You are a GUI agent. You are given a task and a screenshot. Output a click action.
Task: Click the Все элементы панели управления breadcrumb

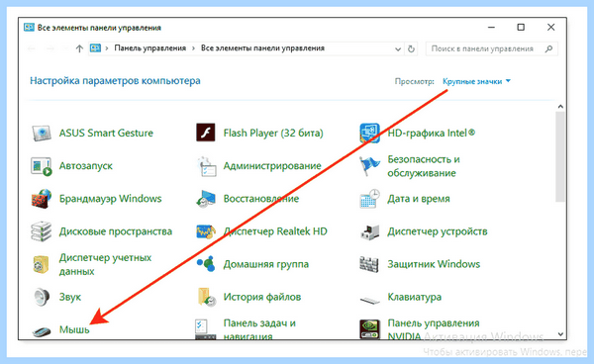point(262,48)
